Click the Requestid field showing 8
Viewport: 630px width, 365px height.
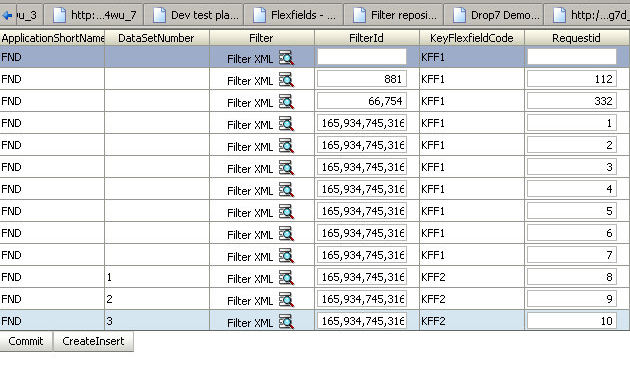tap(572, 277)
